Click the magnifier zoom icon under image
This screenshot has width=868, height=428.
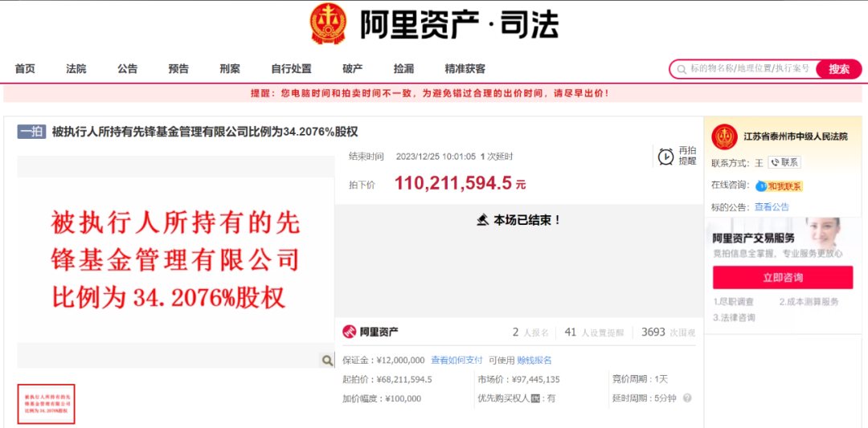[x=327, y=361]
